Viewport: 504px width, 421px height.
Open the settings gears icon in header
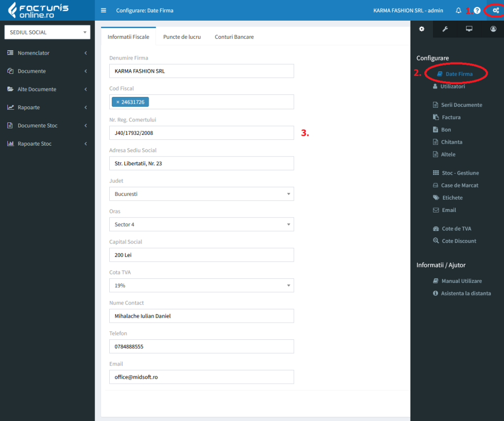coord(496,10)
